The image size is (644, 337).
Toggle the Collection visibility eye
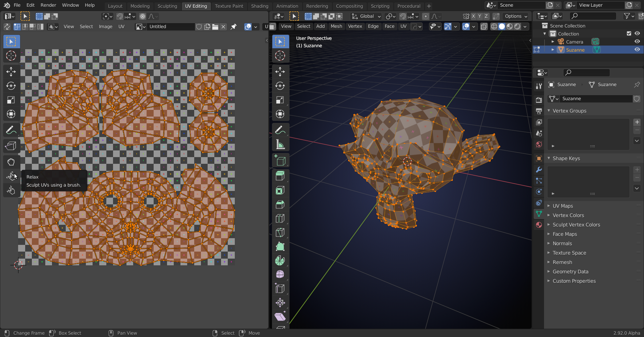tap(637, 33)
